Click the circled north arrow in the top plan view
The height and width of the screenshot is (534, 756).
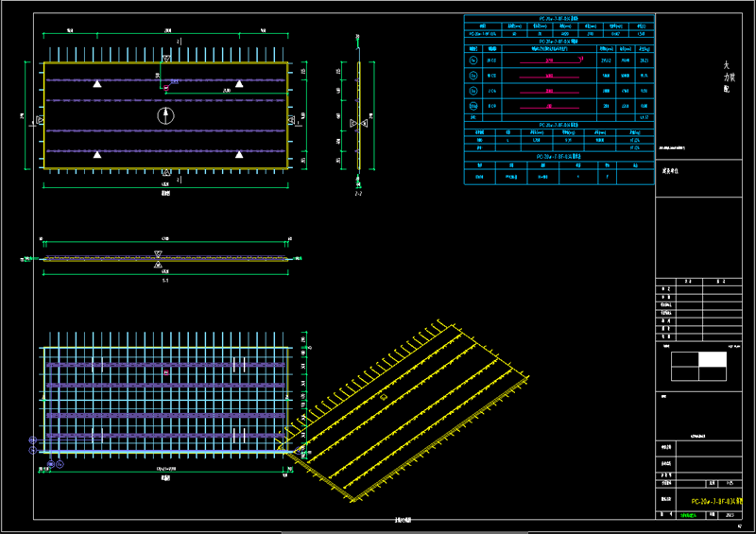click(x=165, y=115)
